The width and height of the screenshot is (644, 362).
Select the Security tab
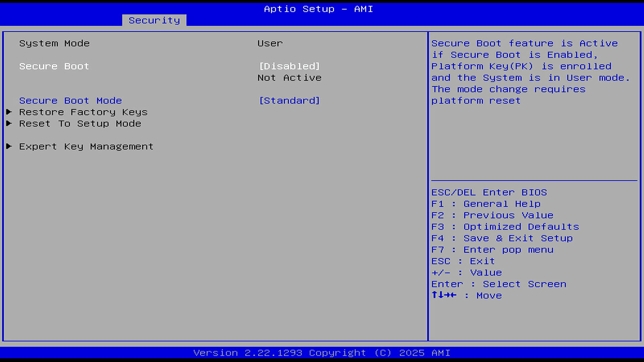154,20
